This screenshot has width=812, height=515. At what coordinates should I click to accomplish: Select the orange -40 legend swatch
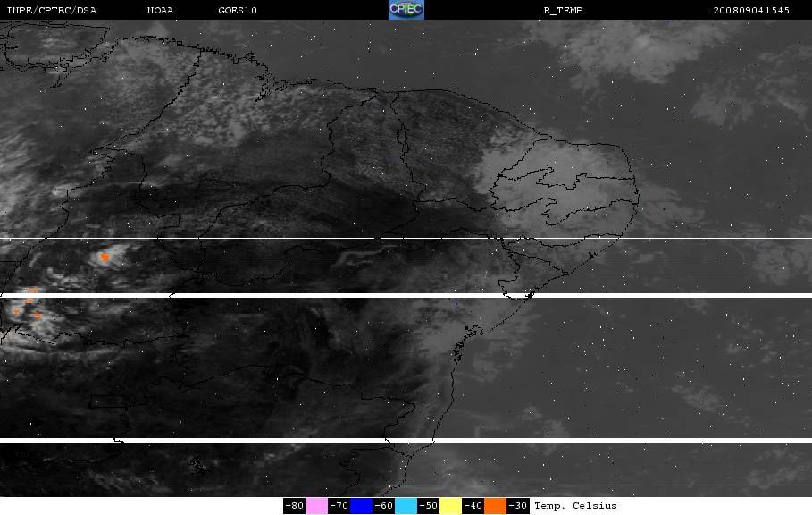(495, 506)
